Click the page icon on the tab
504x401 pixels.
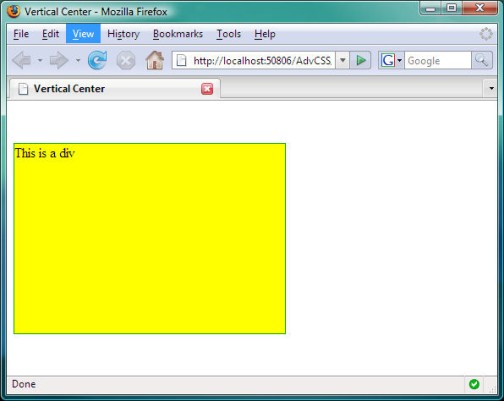coord(23,89)
